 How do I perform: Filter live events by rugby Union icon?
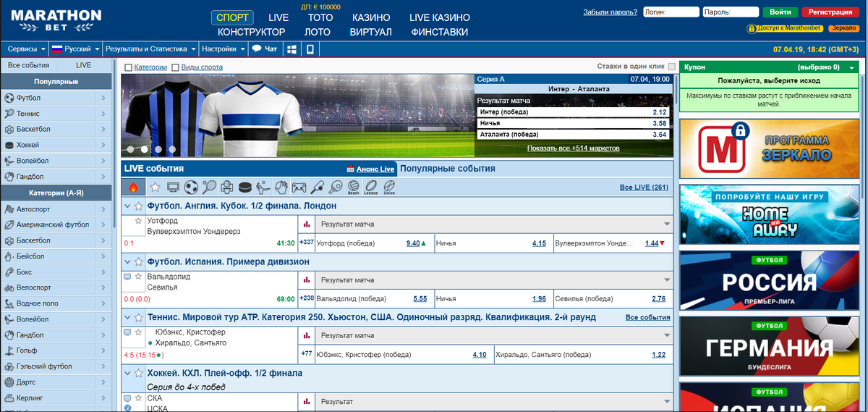coord(389,187)
